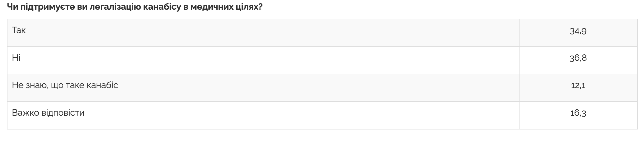Click the 16,3 percentage value
Image resolution: width=644 pixels, height=143 pixels.
click(578, 113)
